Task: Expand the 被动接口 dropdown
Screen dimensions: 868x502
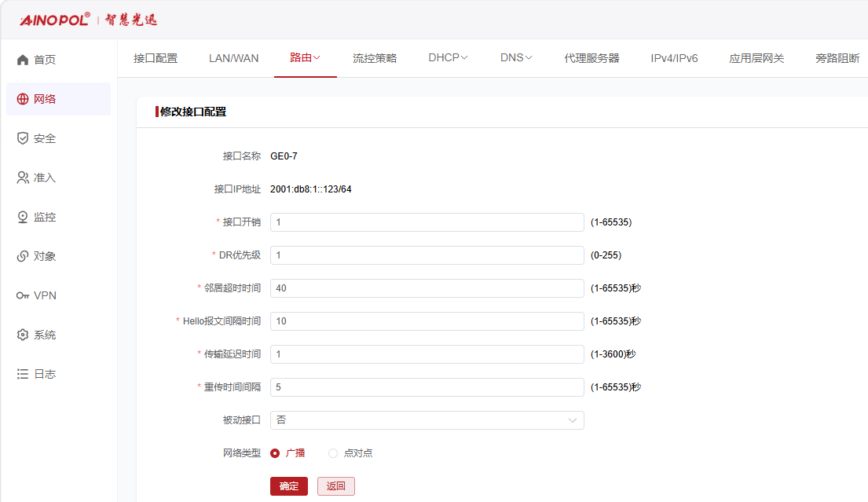Action: click(427, 420)
